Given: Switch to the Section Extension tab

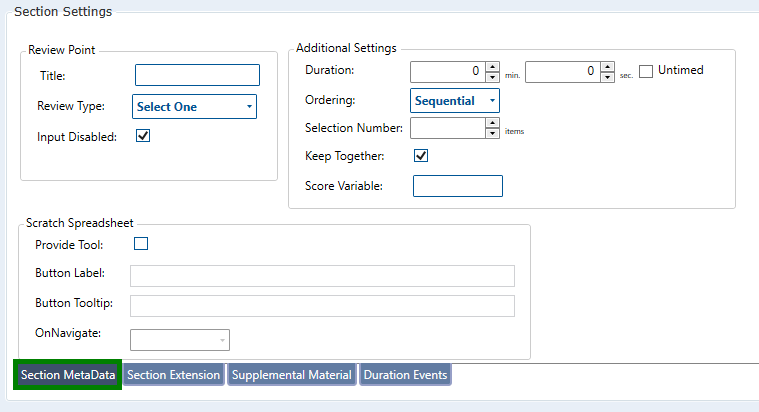Looking at the screenshot, I should (174, 375).
